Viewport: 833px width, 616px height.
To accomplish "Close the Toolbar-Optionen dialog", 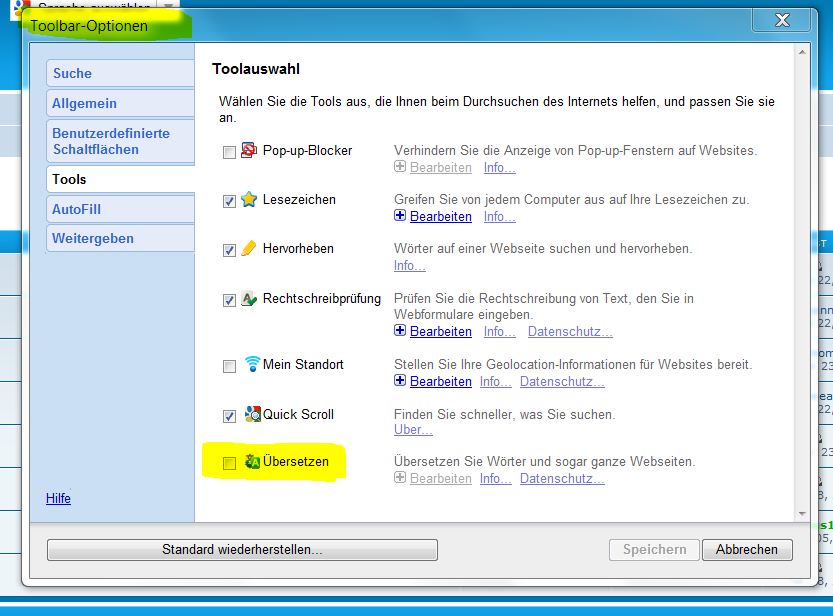I will 782,20.
